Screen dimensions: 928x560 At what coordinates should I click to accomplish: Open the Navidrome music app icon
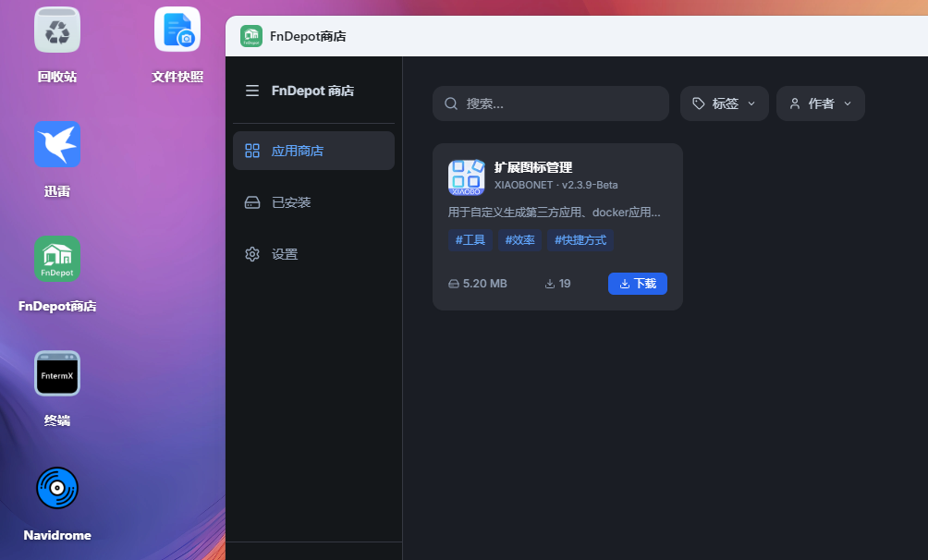click(56, 488)
